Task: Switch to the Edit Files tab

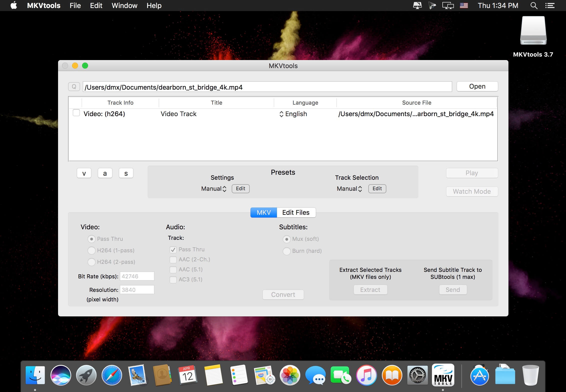Action: tap(296, 213)
